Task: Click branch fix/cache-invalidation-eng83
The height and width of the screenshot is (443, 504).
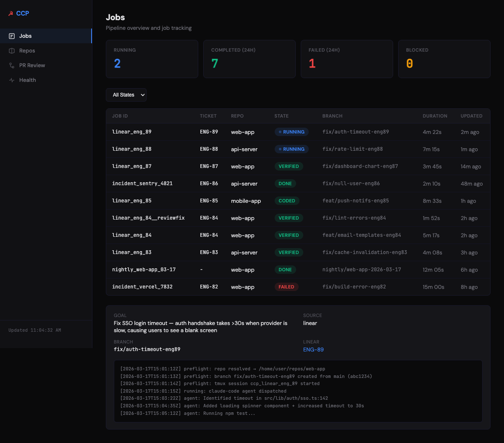Action: tap(365, 252)
